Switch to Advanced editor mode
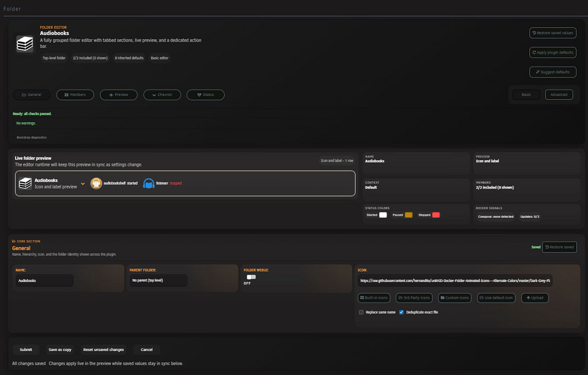588x375 pixels. pyautogui.click(x=559, y=95)
